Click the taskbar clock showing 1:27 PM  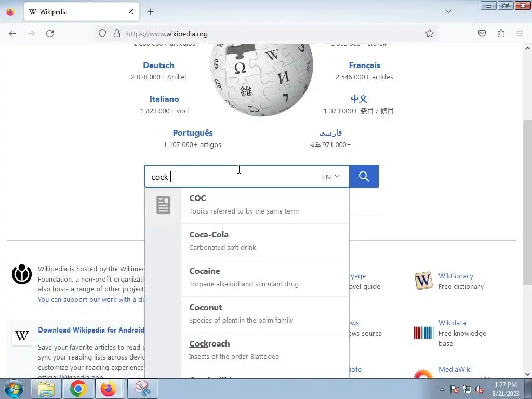pos(506,389)
